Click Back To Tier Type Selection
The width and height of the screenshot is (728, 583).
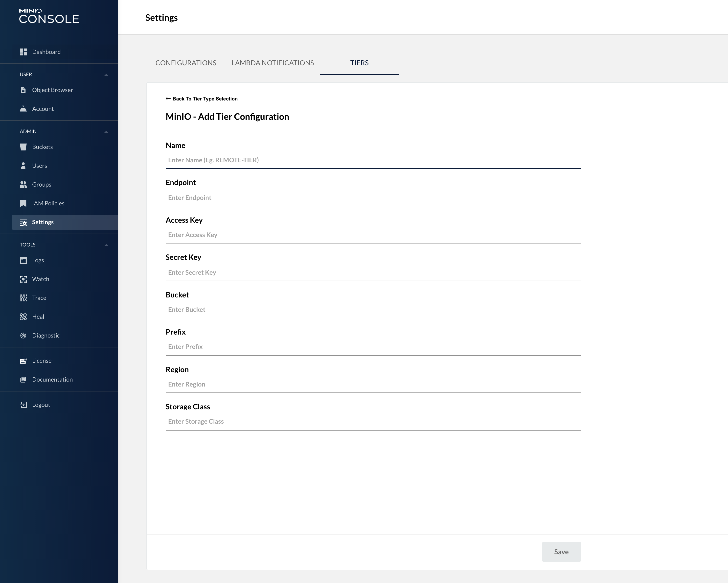tap(202, 99)
